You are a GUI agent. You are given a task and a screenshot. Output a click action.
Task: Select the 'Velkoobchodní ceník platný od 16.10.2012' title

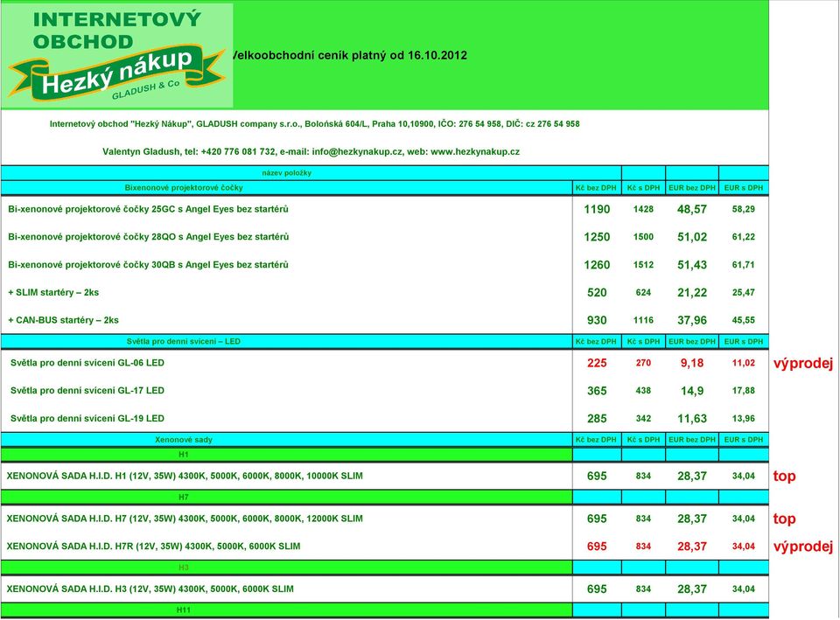[x=349, y=55]
